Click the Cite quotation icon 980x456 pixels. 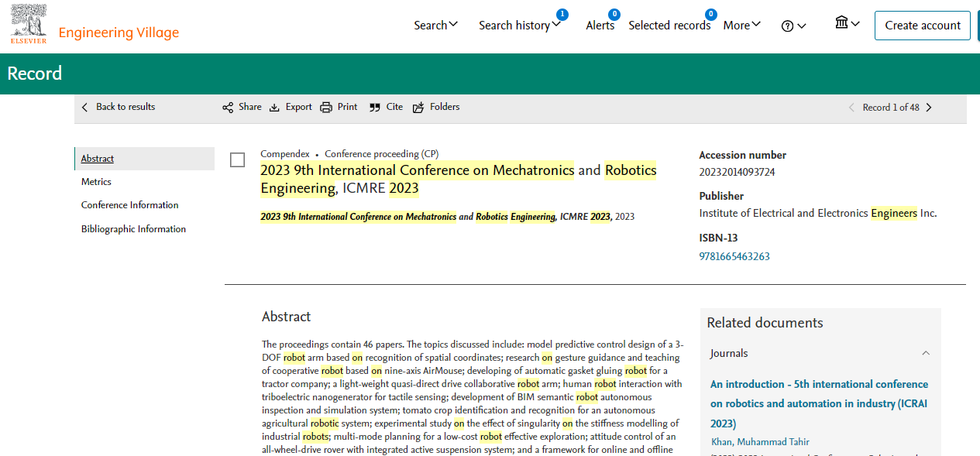[x=375, y=108]
